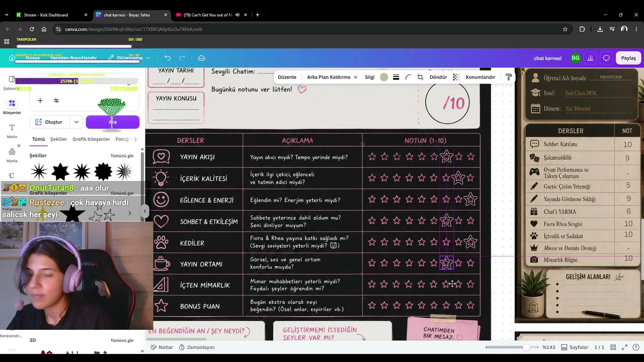Open Marka brand panel in sidebar
This screenshot has height=362, width=644.
pos(12,155)
